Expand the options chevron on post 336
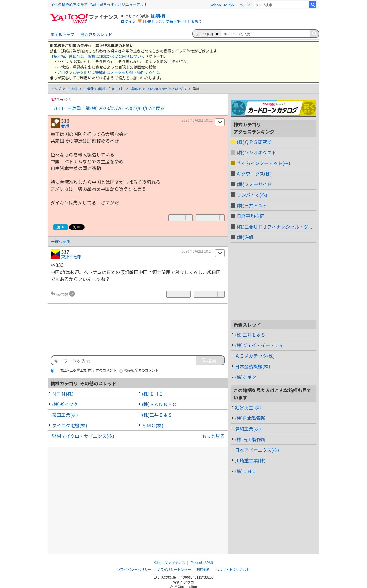The width and height of the screenshot is (367, 588). tap(220, 122)
